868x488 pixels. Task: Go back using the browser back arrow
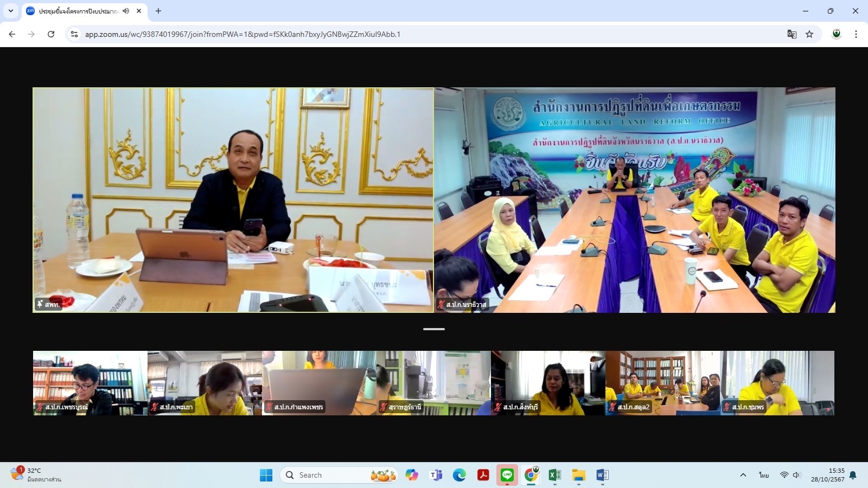(x=12, y=34)
